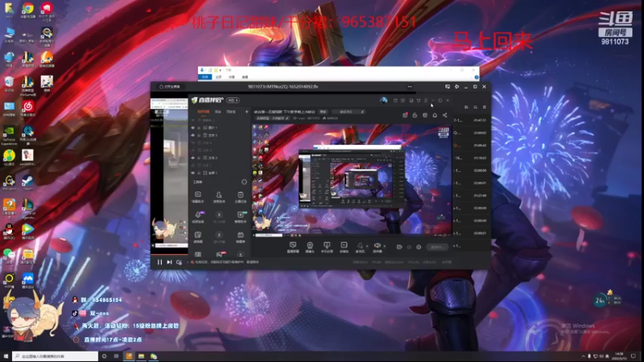Click picture-in-picture icon in player title bar
644x362 pixels.
click(x=448, y=87)
